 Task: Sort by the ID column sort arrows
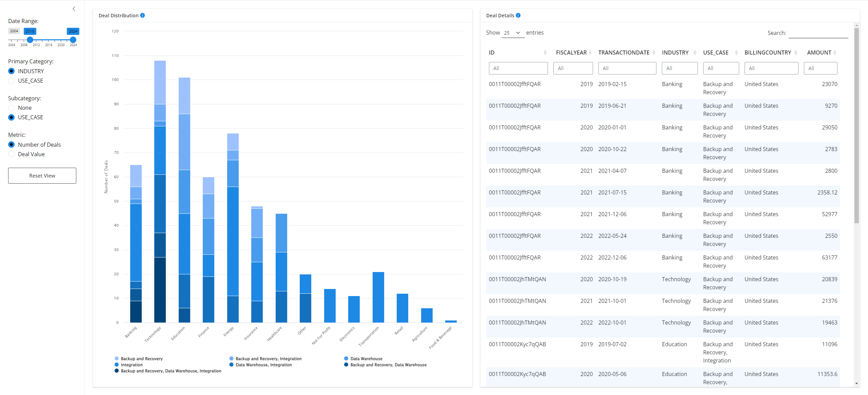545,53
